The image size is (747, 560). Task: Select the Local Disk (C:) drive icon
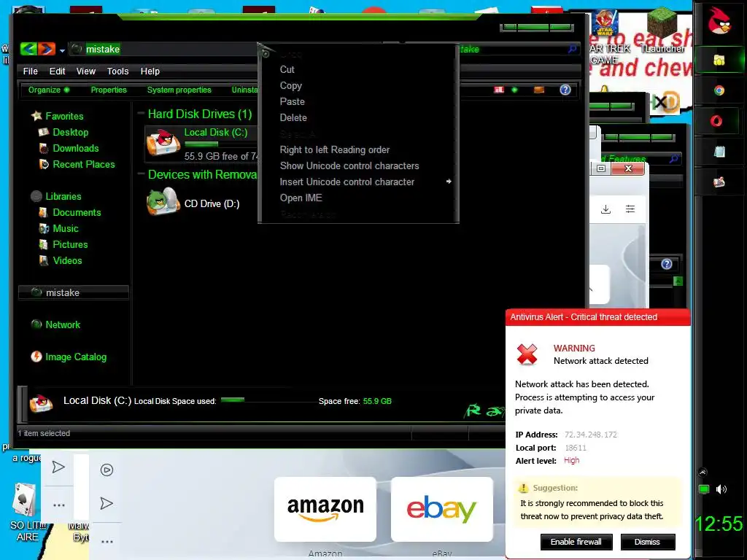163,142
